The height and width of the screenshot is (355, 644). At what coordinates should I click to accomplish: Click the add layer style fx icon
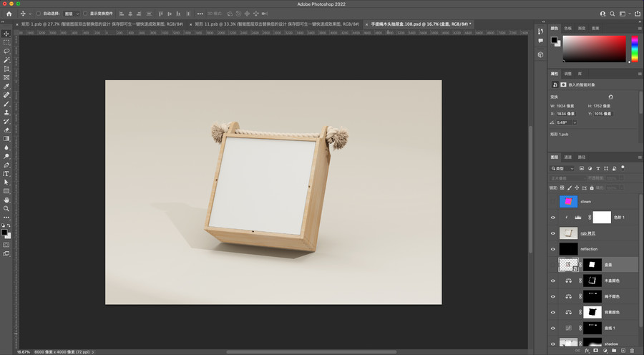[x=587, y=351]
